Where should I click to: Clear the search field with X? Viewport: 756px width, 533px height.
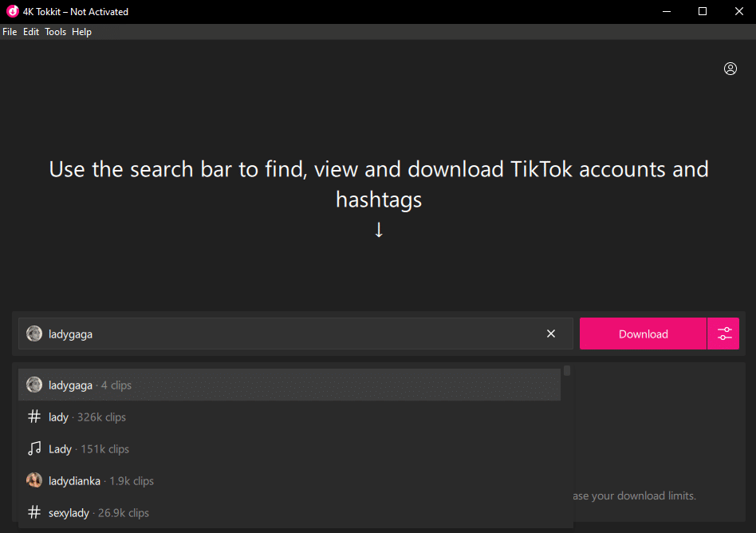550,334
